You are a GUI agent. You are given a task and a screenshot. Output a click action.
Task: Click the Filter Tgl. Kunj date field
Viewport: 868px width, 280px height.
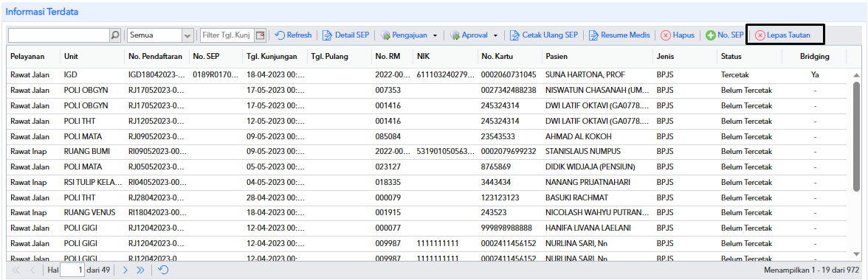tap(227, 35)
